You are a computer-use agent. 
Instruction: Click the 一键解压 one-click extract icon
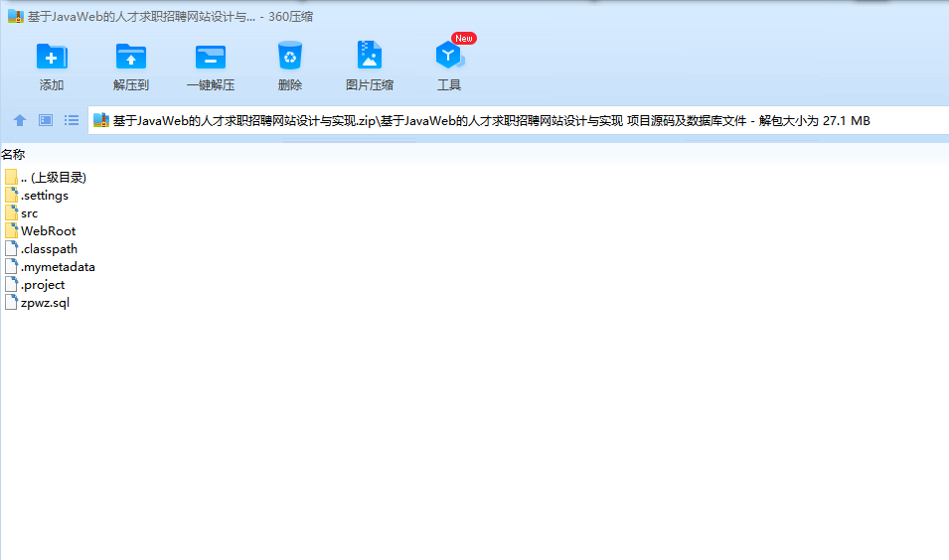[210, 57]
